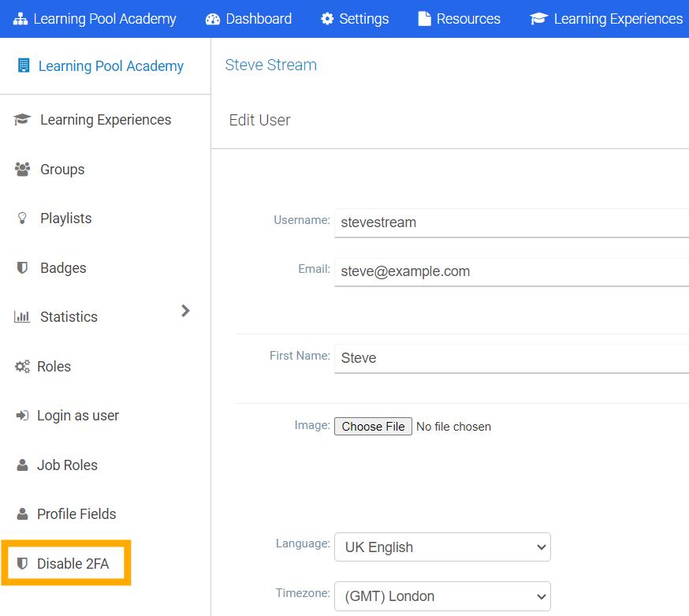Open Resources in the top navigation

pos(459,19)
